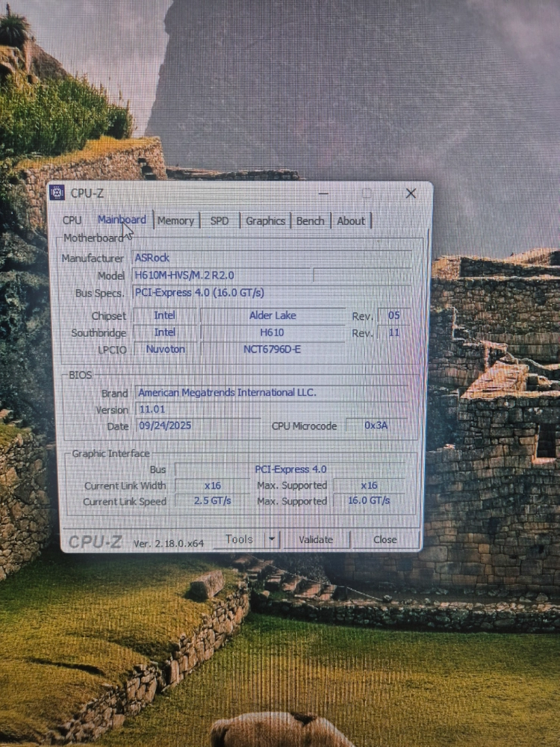The height and width of the screenshot is (747, 560).
Task: Click the Ver. 2.18.0.x64 version text
Action: point(169,544)
